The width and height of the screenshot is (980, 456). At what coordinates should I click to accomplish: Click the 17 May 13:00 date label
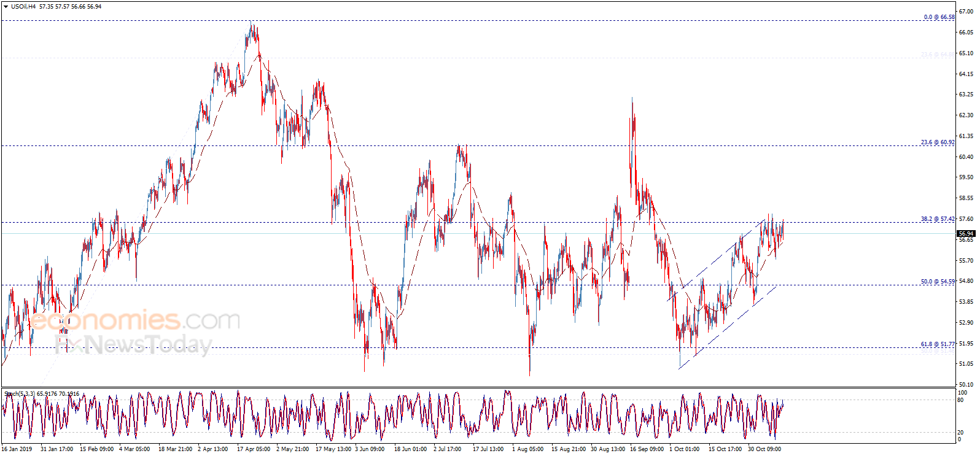(332, 449)
